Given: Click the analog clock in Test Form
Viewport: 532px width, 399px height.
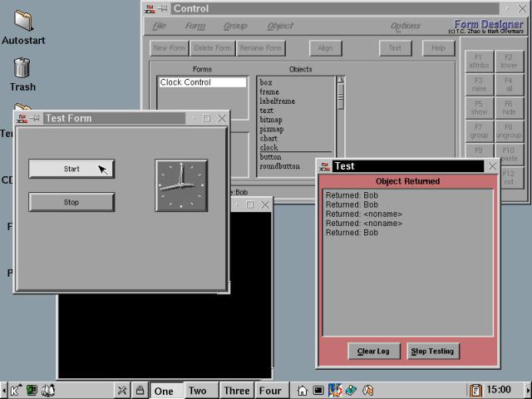Looking at the screenshot, I should pos(181,185).
